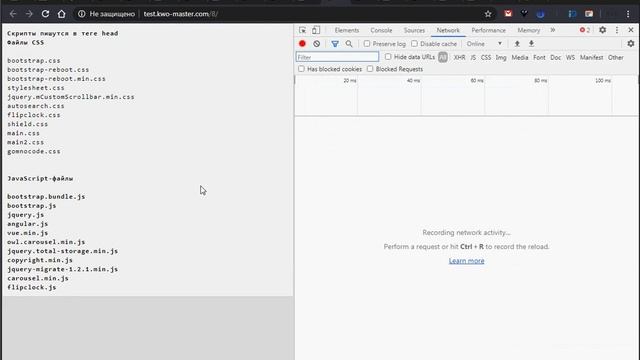Viewport: 640px width, 360px height.
Task: Click jquery-migrate-1.2.1.min.js text
Action: click(x=62, y=269)
